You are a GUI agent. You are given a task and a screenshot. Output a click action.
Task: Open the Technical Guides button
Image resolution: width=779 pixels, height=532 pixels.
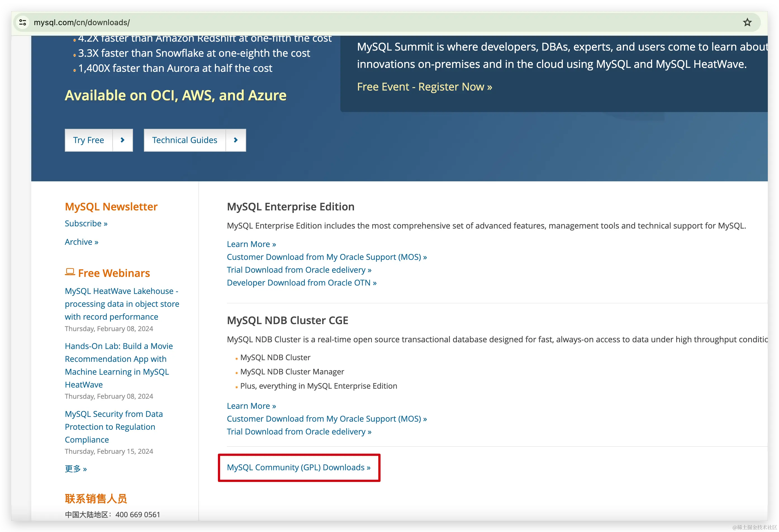pos(185,140)
